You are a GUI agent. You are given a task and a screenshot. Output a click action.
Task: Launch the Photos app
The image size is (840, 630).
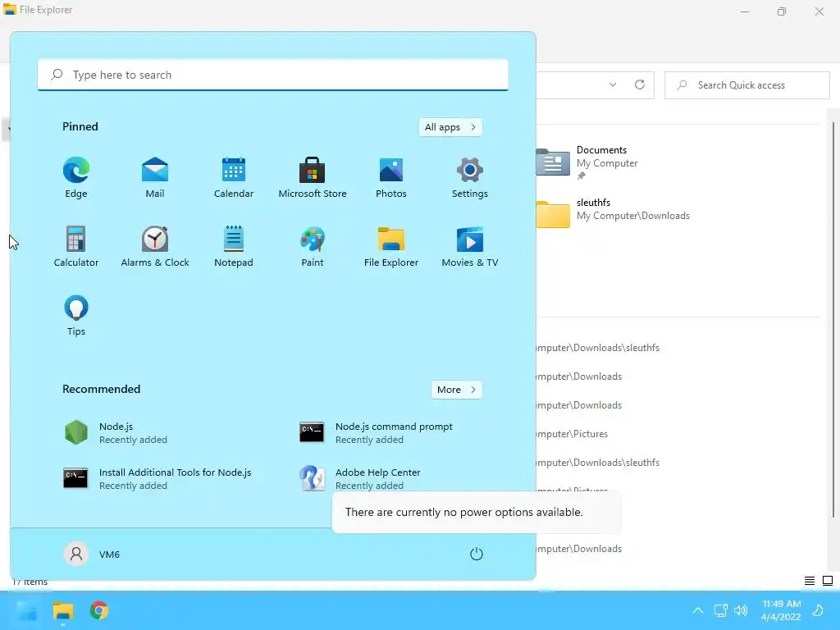pos(391,177)
